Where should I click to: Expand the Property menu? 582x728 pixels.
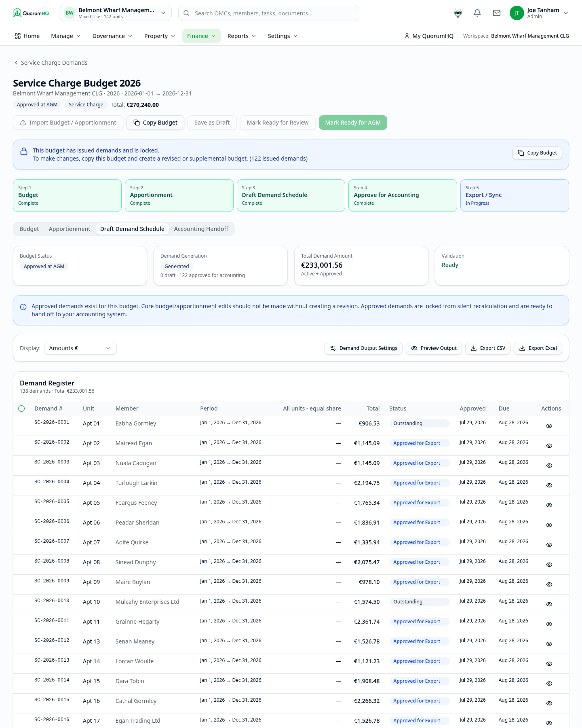[x=160, y=36]
